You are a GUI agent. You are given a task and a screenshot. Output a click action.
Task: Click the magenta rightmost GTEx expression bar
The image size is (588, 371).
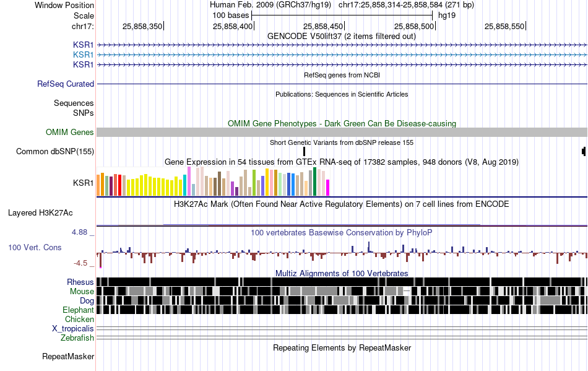coord(327,188)
